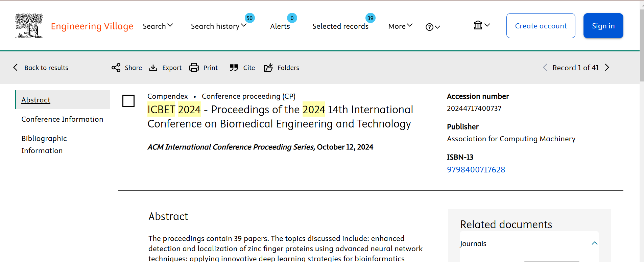Click the accession number 20244717400737

point(474,109)
